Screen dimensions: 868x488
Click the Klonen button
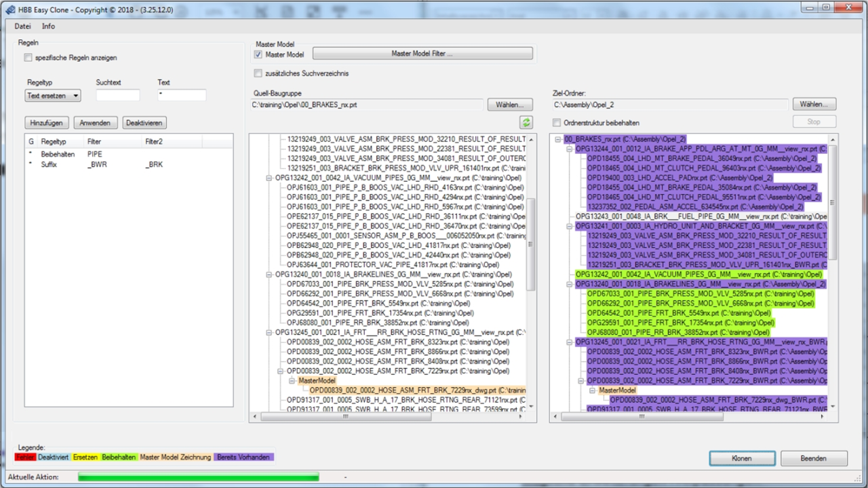[742, 458]
